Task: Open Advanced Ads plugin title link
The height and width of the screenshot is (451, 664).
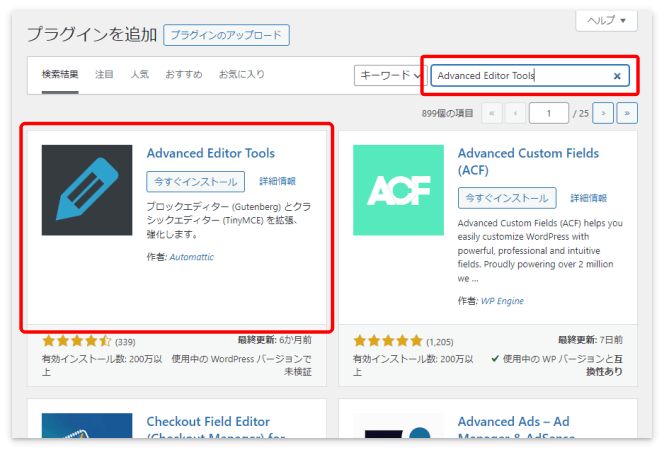Action: (x=516, y=426)
